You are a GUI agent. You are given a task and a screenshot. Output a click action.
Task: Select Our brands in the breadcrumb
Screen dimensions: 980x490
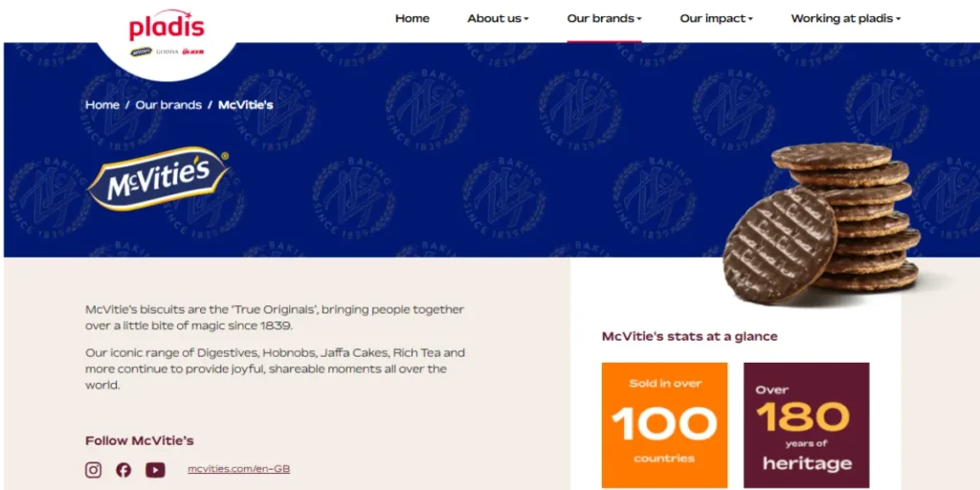coord(168,104)
